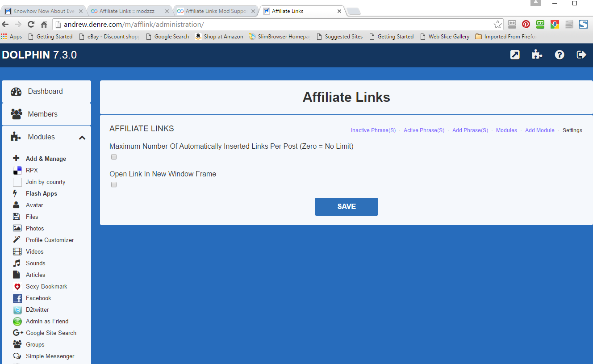Reload the page with the refresh button
593x364 pixels.
click(31, 25)
